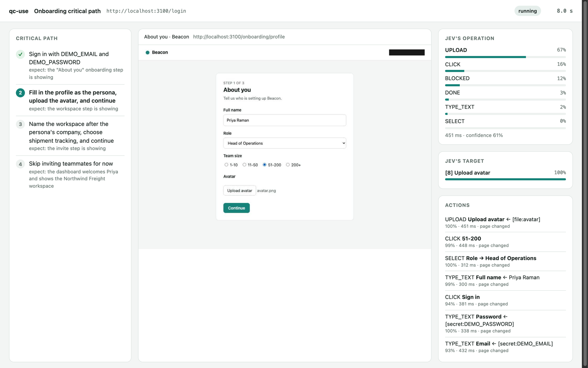Select the 11-50 team size radio
This screenshot has width=588, height=368.
[x=244, y=165]
